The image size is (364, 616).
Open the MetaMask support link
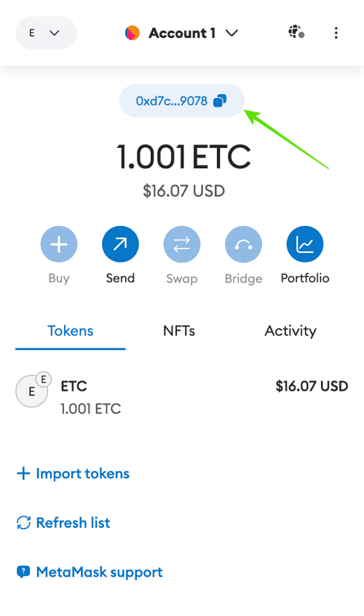coord(90,572)
